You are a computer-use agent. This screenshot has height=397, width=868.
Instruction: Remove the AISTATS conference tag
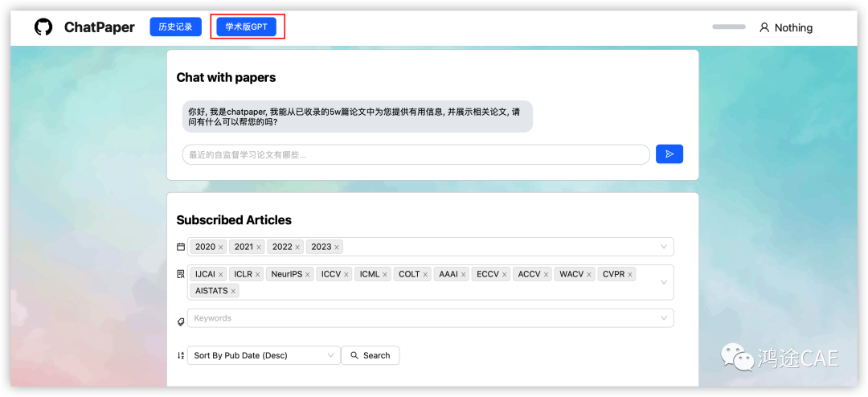[x=233, y=291]
